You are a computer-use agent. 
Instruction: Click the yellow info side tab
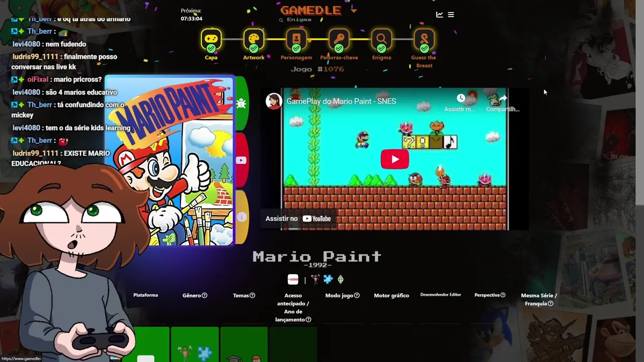pyautogui.click(x=242, y=217)
